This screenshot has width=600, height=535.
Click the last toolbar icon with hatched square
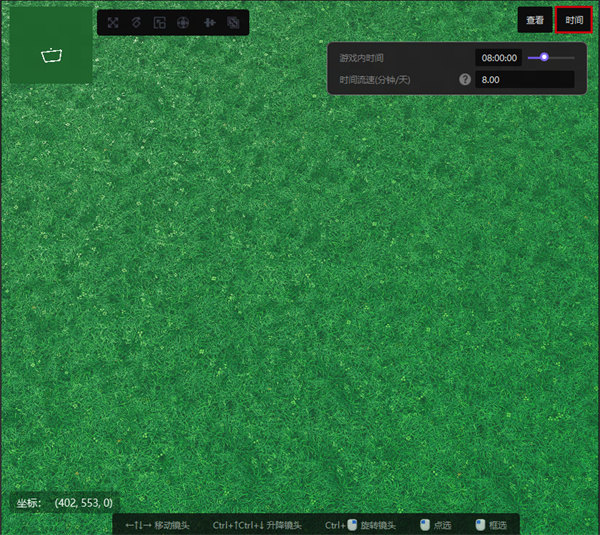point(233,22)
